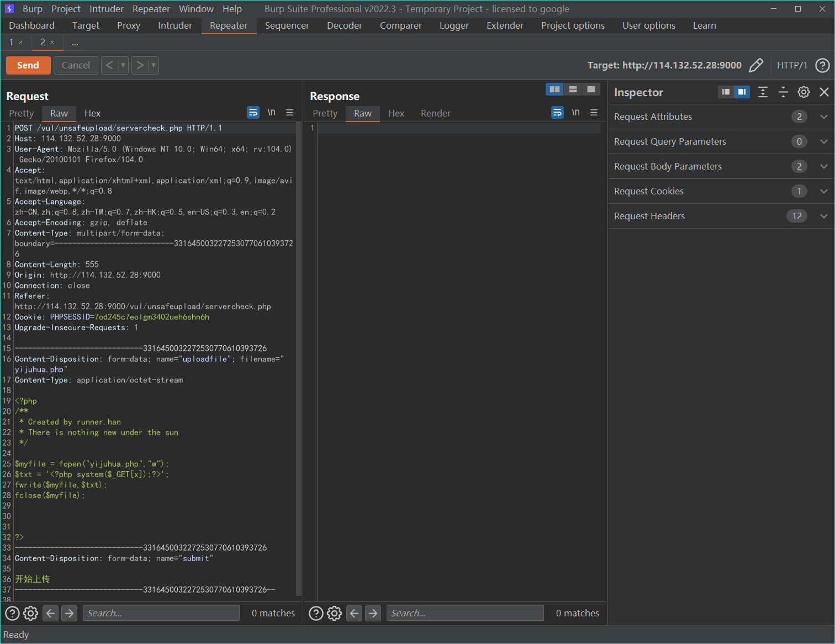Jump to previous Request search match
Viewport: 835px width, 644px height.
tap(51, 613)
